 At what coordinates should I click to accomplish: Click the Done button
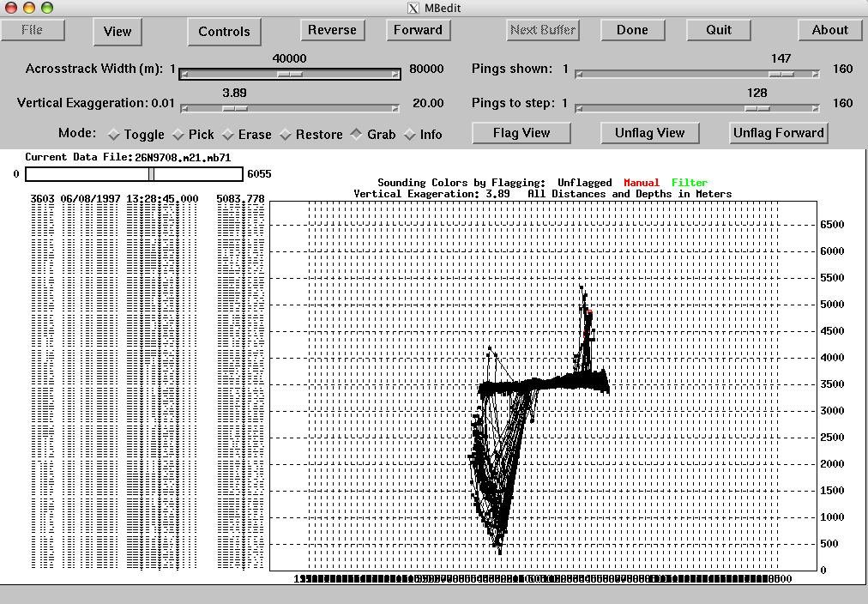(x=632, y=30)
